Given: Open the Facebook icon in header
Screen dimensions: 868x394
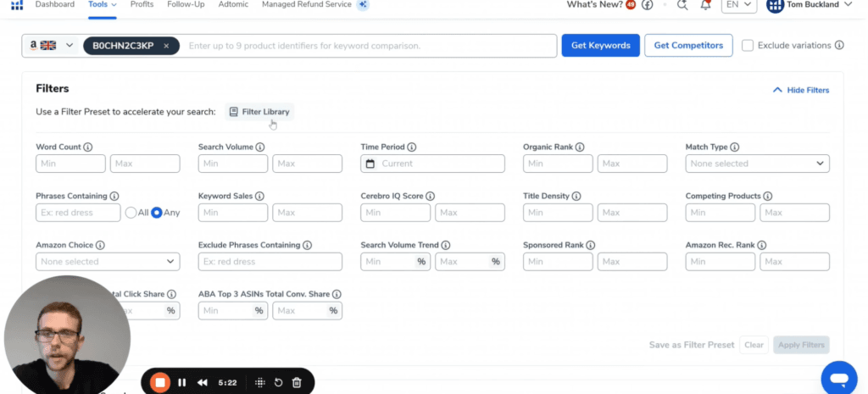Looking at the screenshot, I should [x=647, y=5].
